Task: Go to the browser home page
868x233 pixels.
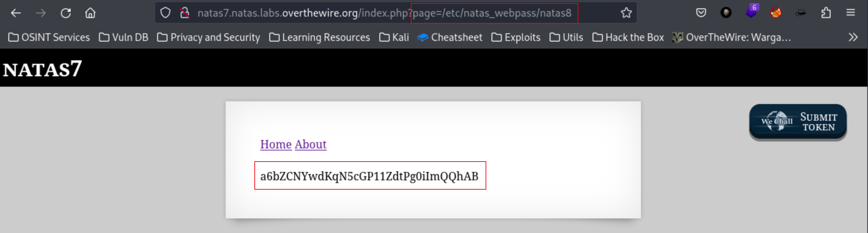Action: coord(90,13)
